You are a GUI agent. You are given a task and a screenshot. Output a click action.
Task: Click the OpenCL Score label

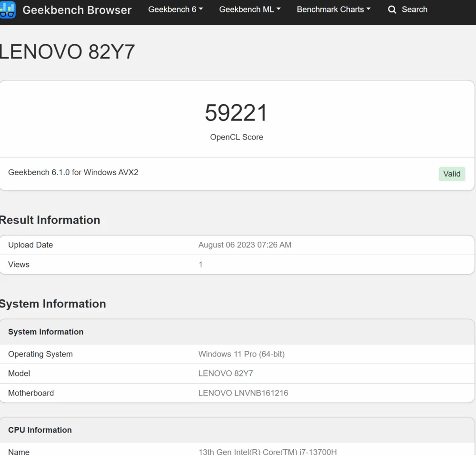[237, 137]
